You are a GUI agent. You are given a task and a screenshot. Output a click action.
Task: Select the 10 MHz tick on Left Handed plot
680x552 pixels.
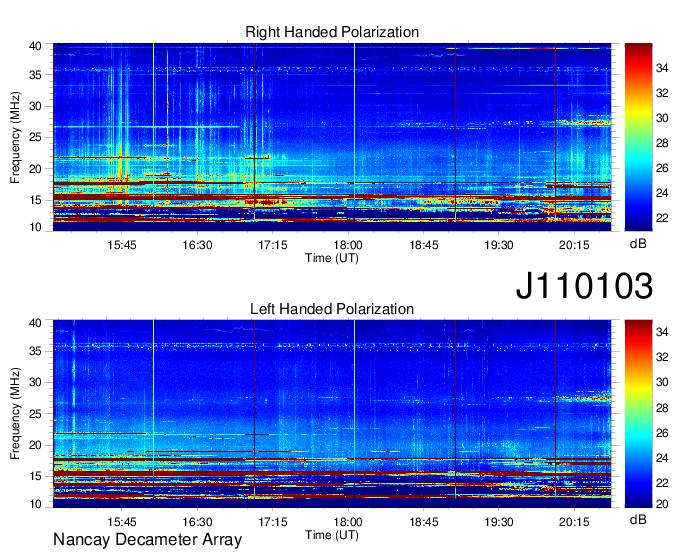pos(36,504)
